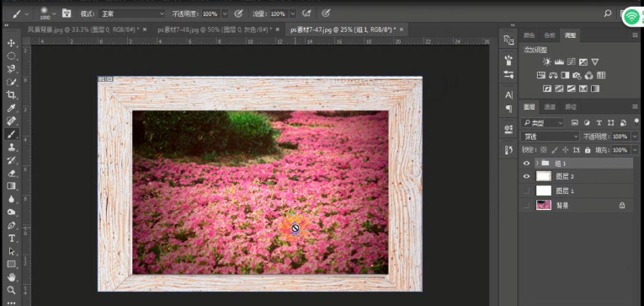Select the Zoom tool

pos(11,290)
